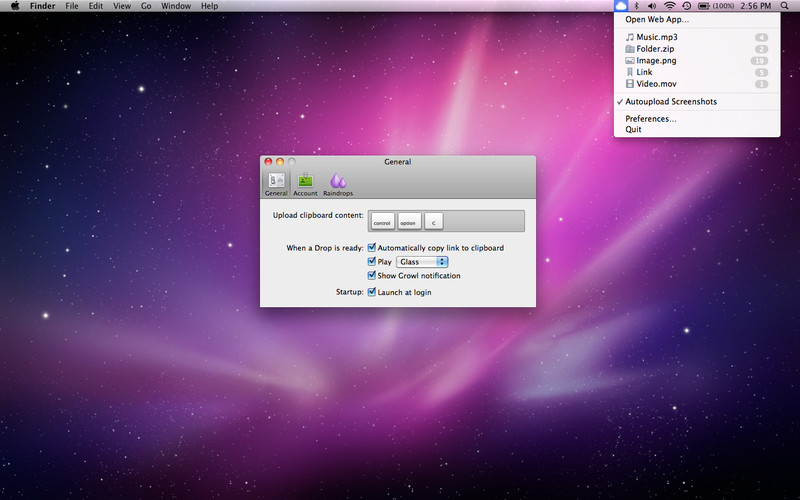Select the General preferences pane icon
800x500 pixels.
click(276, 183)
